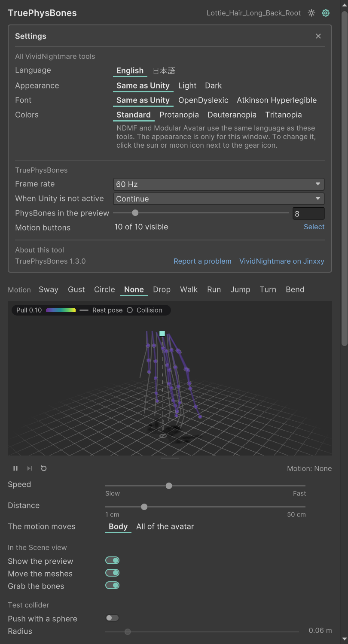Screen dimensions: 348x644
Task: Close the Settings panel
Action: click(x=318, y=36)
